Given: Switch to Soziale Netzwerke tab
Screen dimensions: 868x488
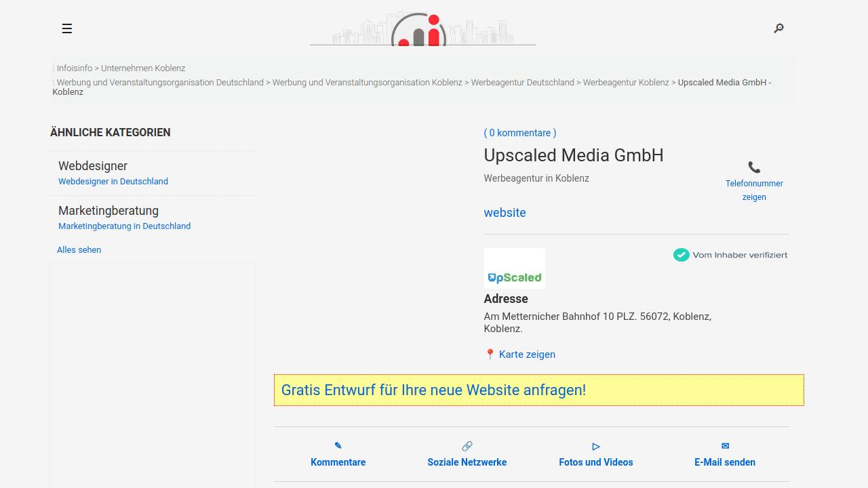Looking at the screenshot, I should [x=467, y=462].
